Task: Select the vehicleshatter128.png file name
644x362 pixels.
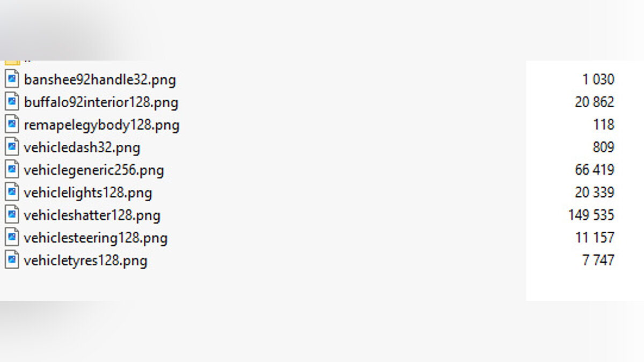Action: [x=92, y=216]
